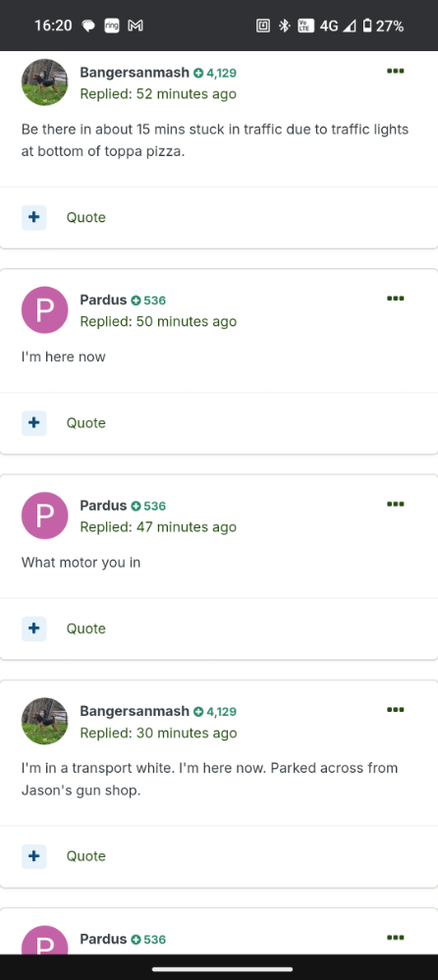Open Bangersanmash username on the 30-minute reply
Image resolution: width=438 pixels, height=980 pixels.
point(135,711)
